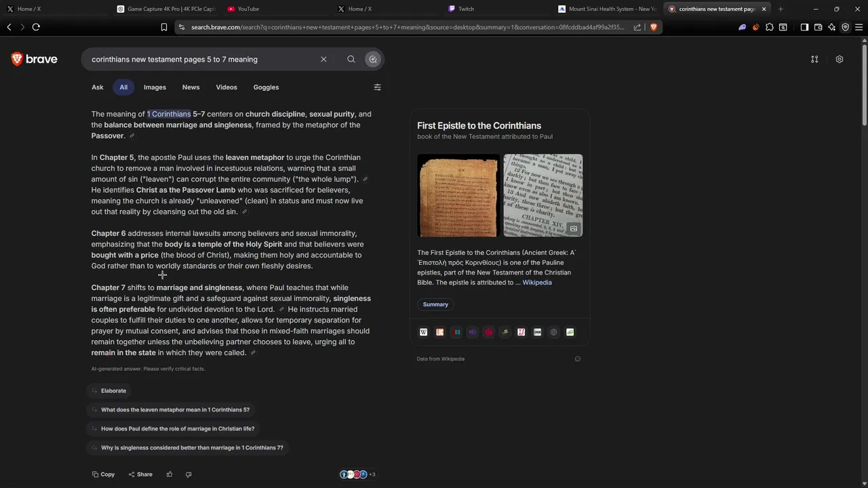This screenshot has height=488, width=868.
Task: Switch to the Ask tab
Action: [98, 87]
